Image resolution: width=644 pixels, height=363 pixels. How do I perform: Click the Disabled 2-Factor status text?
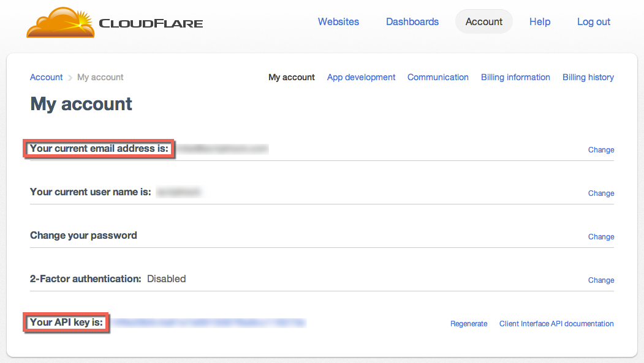[166, 279]
